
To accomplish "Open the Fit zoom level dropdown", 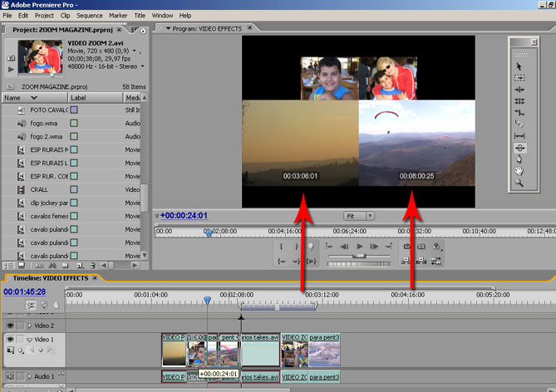I will [359, 216].
